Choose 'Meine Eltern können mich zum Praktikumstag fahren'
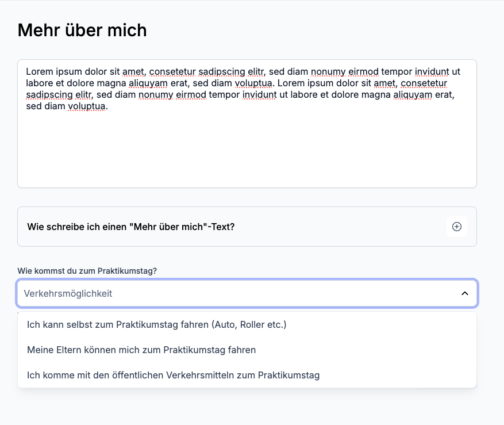This screenshot has height=425, width=504. (141, 350)
